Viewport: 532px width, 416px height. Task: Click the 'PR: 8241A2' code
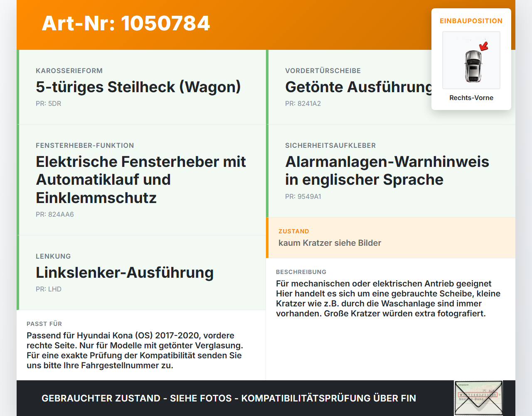click(x=303, y=103)
